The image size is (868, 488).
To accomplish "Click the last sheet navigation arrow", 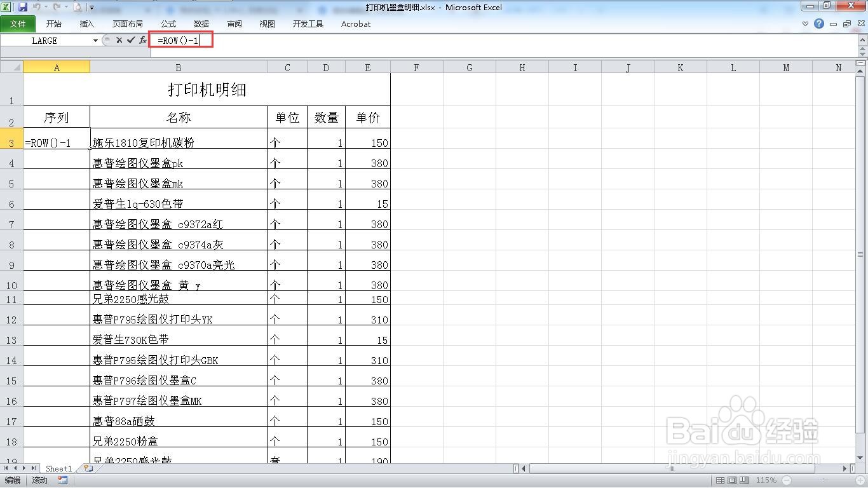I will point(33,468).
